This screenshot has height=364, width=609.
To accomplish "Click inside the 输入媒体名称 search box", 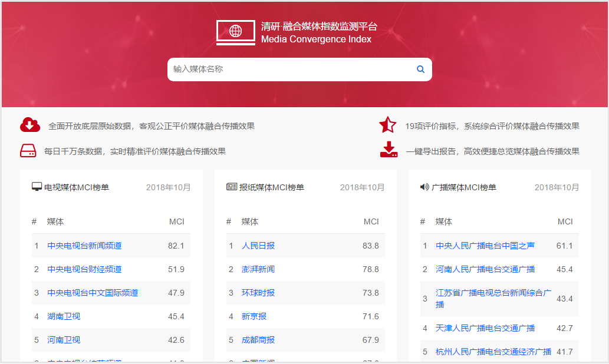I will 265,69.
